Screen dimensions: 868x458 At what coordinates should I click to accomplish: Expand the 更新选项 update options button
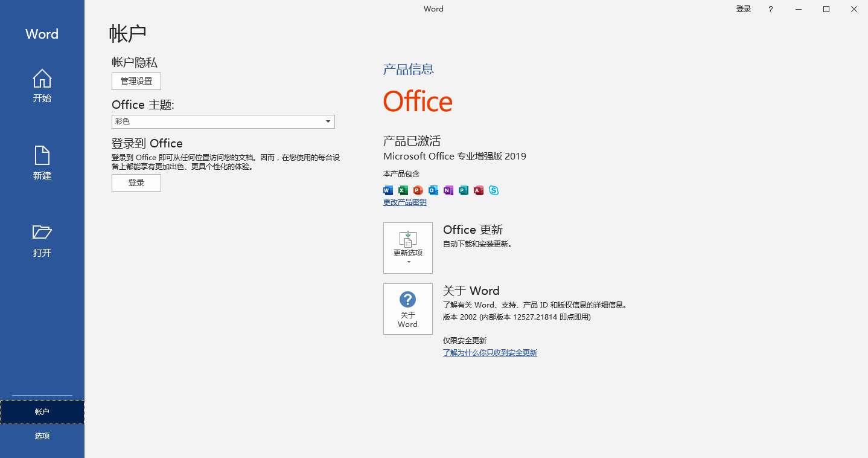click(408, 248)
